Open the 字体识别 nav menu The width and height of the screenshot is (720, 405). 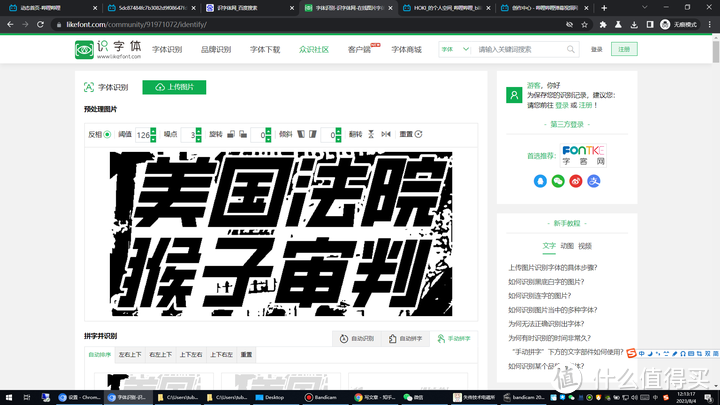[167, 50]
